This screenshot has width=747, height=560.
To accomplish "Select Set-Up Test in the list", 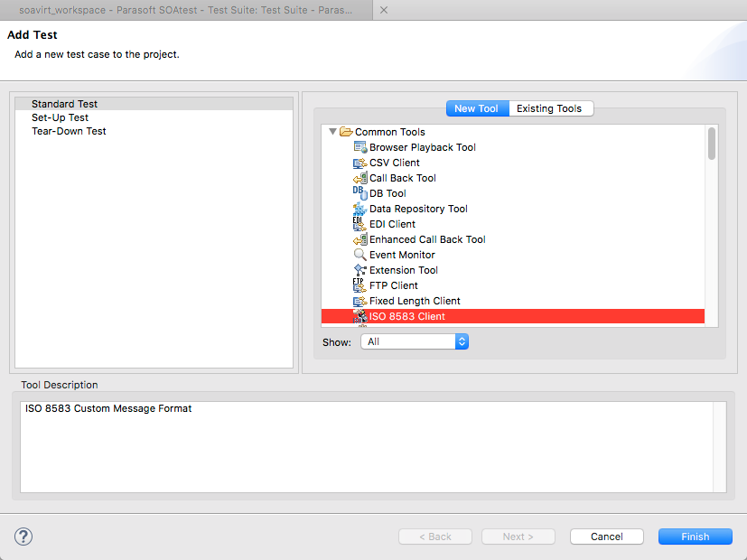I will click(x=154, y=117).
